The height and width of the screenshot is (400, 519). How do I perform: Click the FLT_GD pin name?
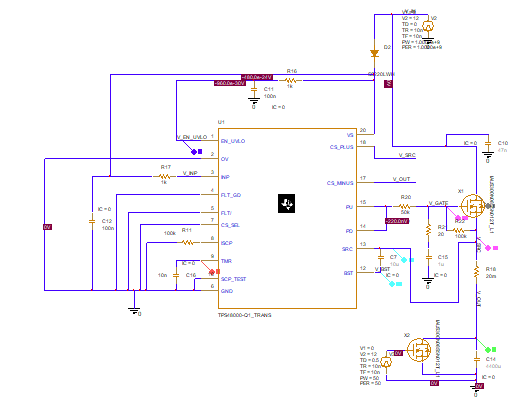(231, 195)
